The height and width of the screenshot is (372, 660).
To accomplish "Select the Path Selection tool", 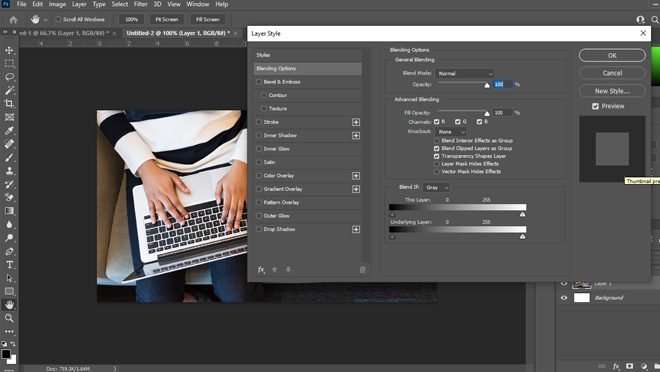I will (9, 278).
